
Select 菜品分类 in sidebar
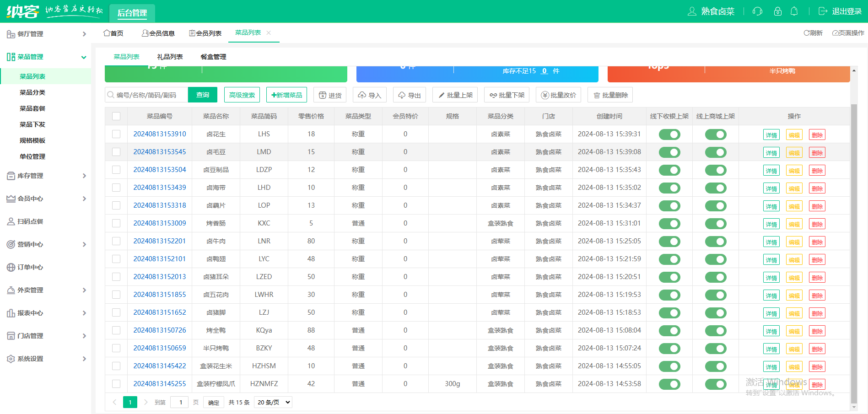(x=32, y=92)
